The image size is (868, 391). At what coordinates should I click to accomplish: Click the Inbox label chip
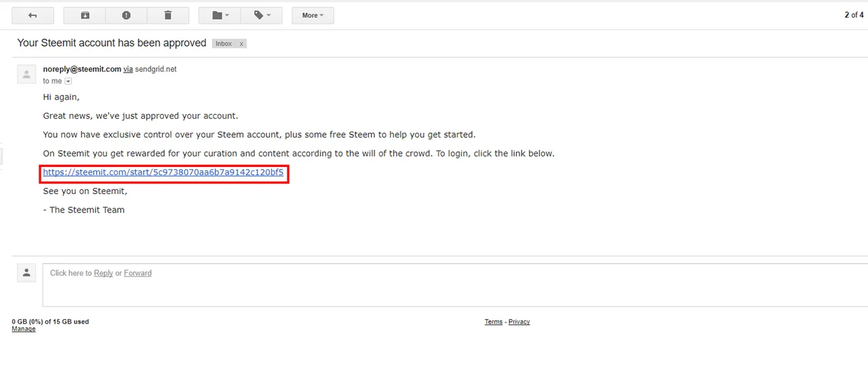coord(224,43)
